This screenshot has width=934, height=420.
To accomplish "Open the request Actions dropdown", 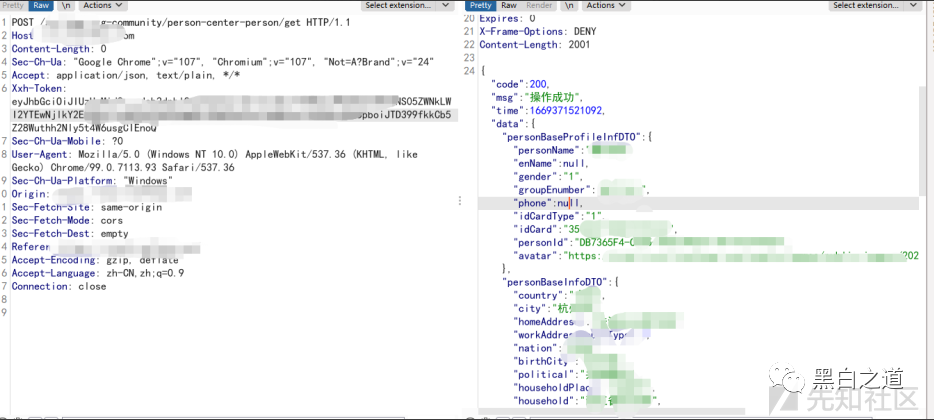I will [101, 6].
